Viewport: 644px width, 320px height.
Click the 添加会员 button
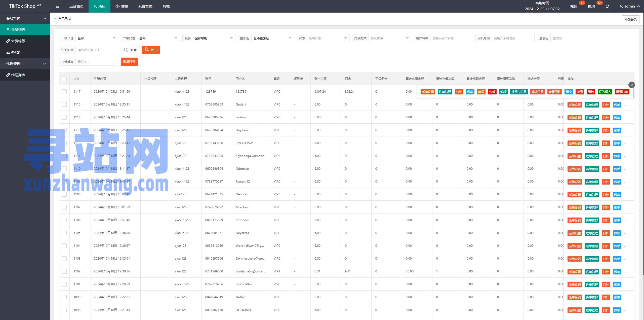630,19
